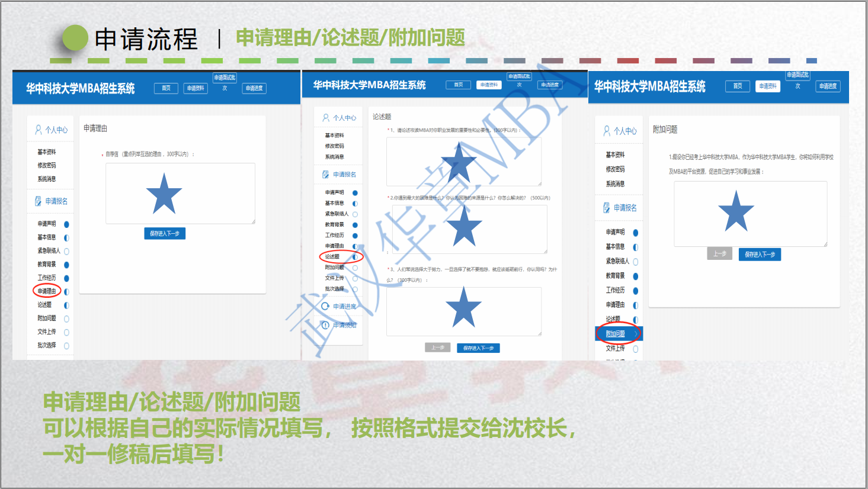Click 工作经历 status circle on 申请理由 page
Viewport: 868px width, 489px height.
point(66,278)
